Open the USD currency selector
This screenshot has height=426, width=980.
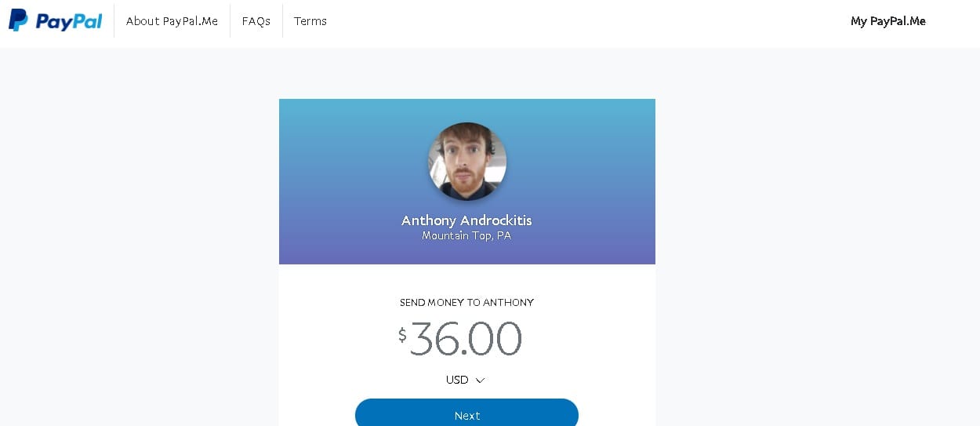point(466,380)
